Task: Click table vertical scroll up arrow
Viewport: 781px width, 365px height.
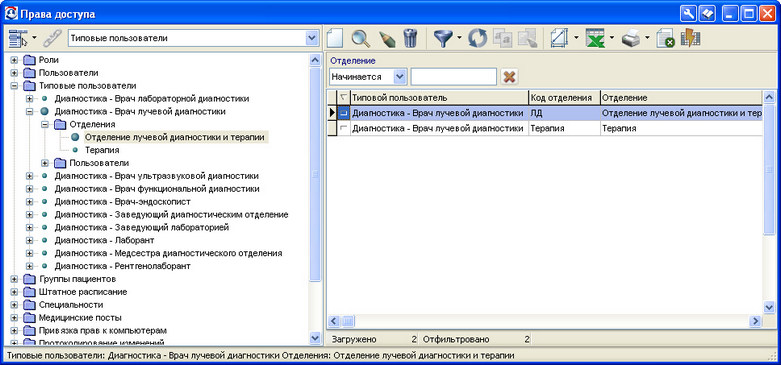Action: pos(769,97)
